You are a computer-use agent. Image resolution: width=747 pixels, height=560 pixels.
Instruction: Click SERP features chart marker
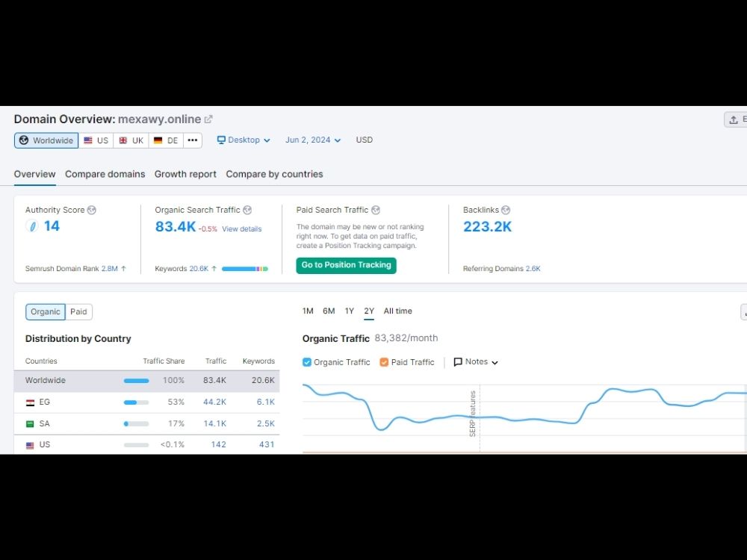pyautogui.click(x=473, y=414)
